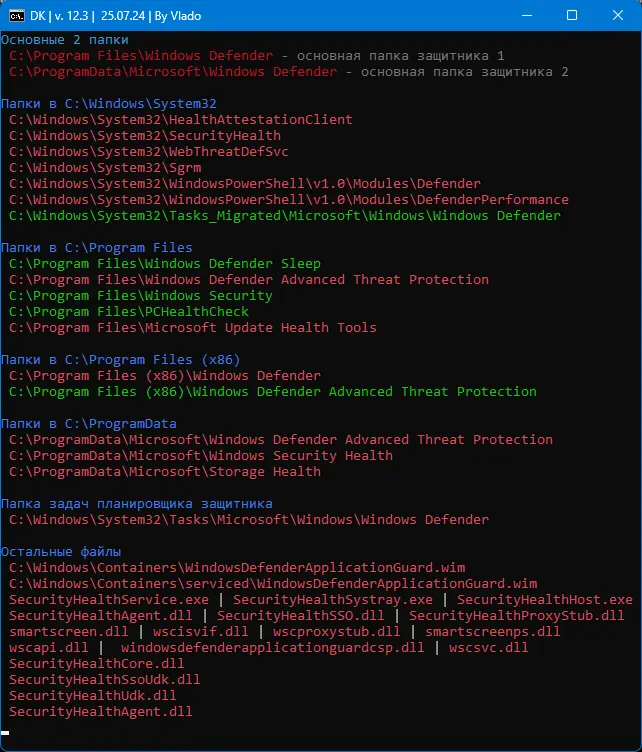Select the windowsdefenderapplicationguardcsp.dll entry
Viewport: 642px width, 752px height.
coord(272,648)
